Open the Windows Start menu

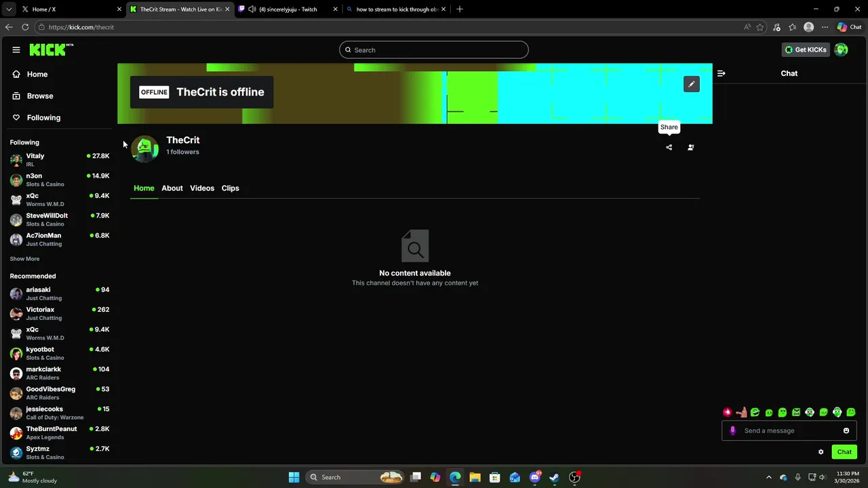point(294,477)
